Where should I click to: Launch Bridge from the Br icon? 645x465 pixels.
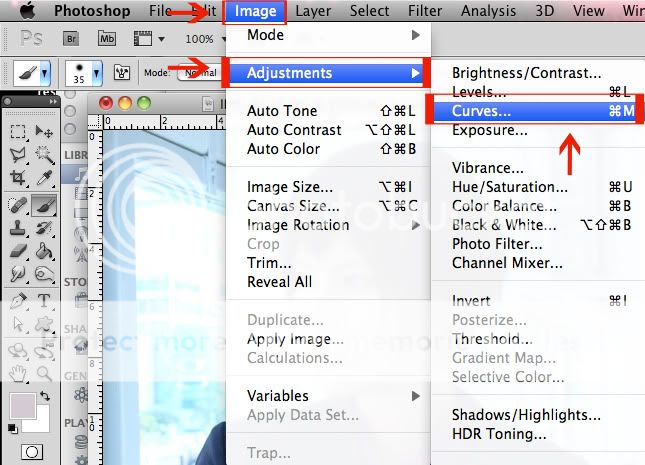click(71, 39)
